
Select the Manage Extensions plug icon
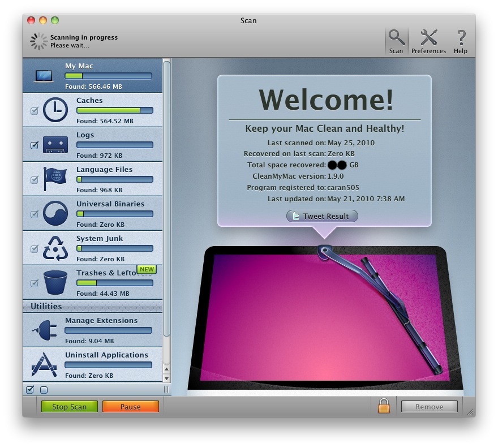[45, 330]
